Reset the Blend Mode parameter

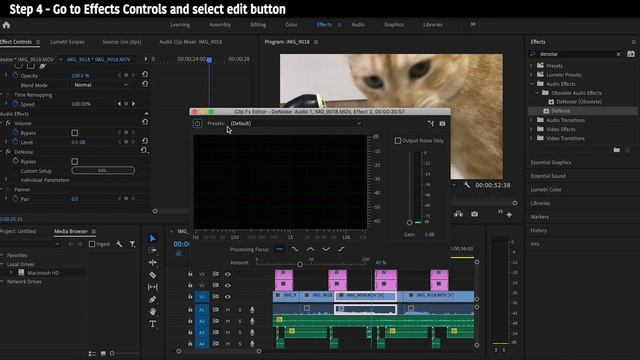[x=145, y=84]
